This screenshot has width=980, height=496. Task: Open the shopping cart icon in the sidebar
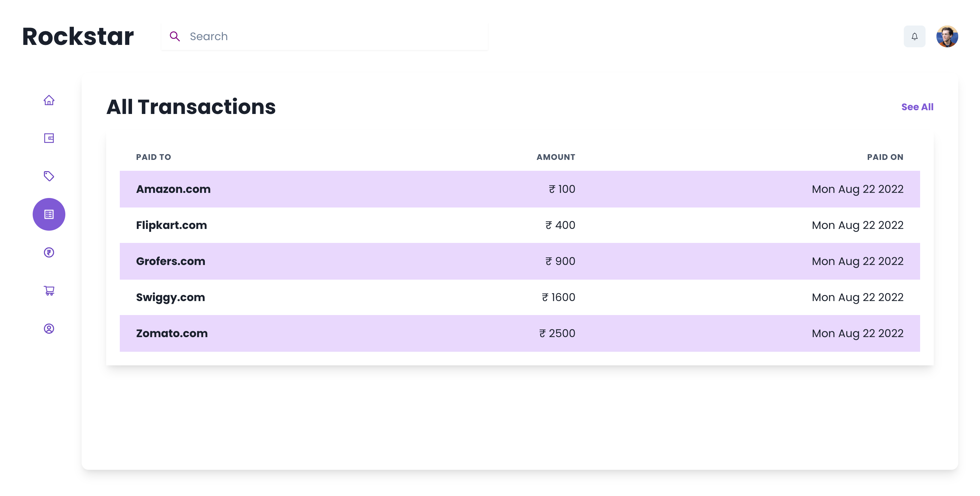pos(49,291)
